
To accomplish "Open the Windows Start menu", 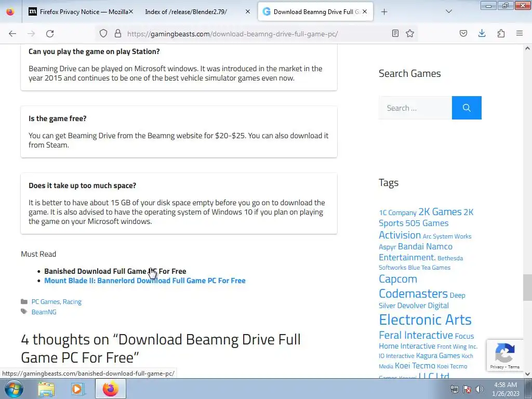I will point(14,389).
